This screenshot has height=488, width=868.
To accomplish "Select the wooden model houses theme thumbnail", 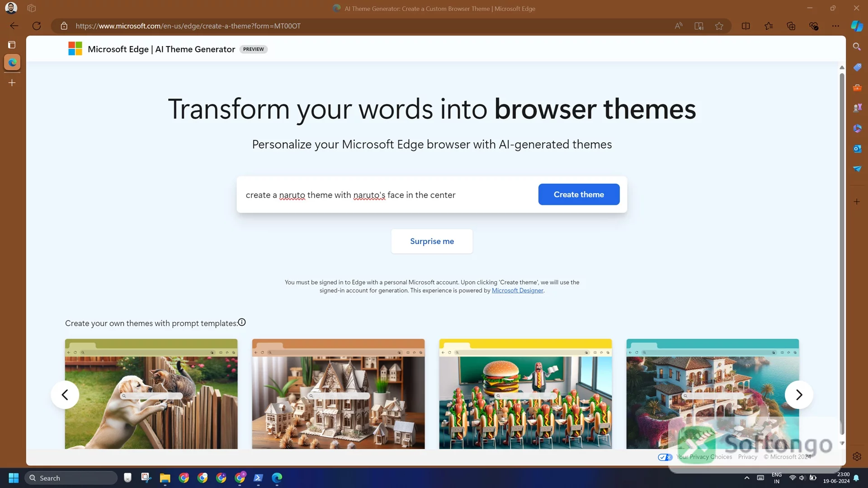I will [338, 394].
